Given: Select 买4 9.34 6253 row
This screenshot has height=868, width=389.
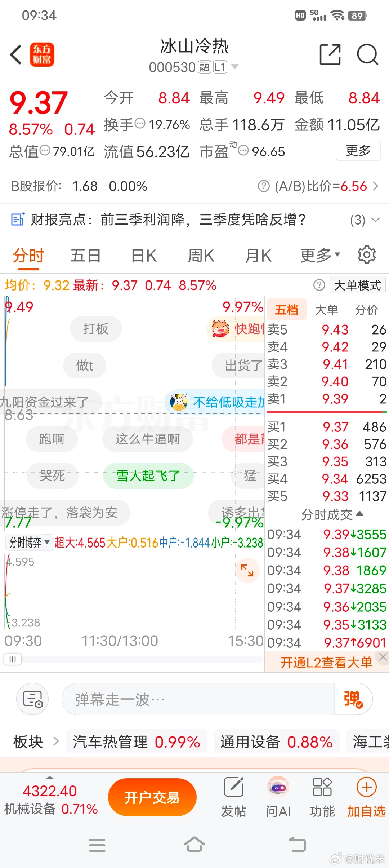Looking at the screenshot, I should 327,479.
